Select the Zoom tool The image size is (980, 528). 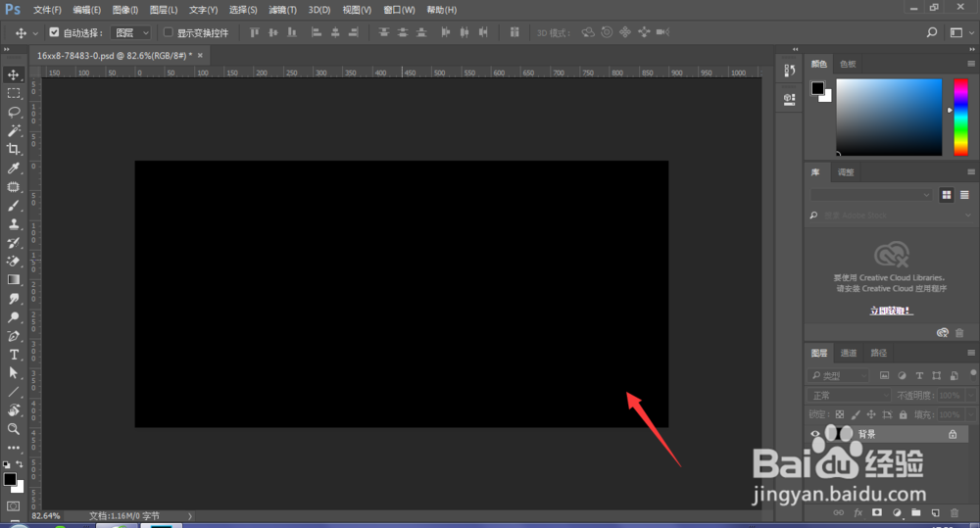pos(13,429)
